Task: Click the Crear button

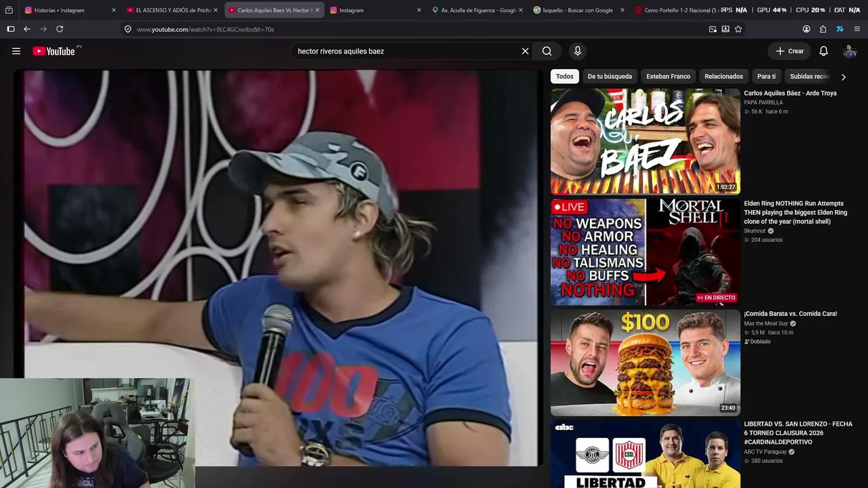Action: coord(789,51)
